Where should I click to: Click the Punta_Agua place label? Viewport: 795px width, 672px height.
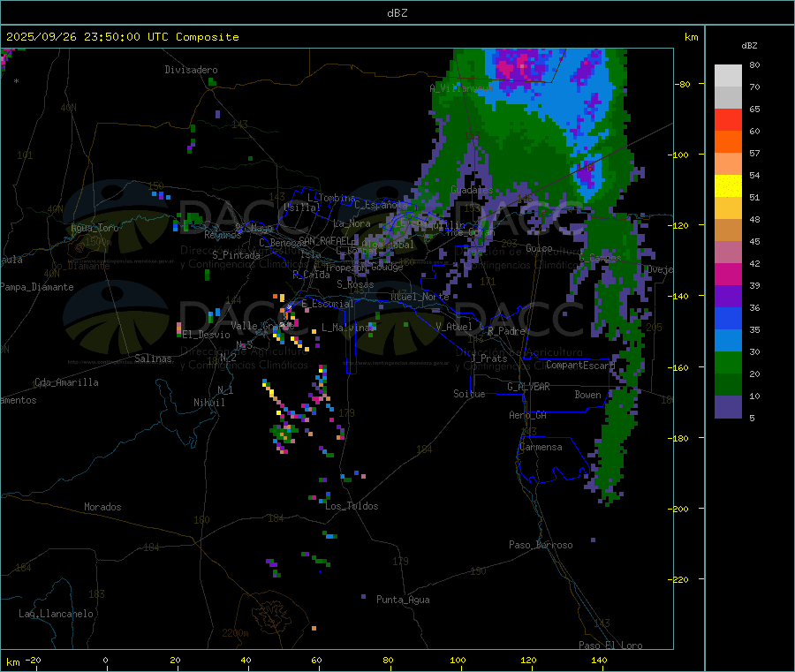(403, 600)
